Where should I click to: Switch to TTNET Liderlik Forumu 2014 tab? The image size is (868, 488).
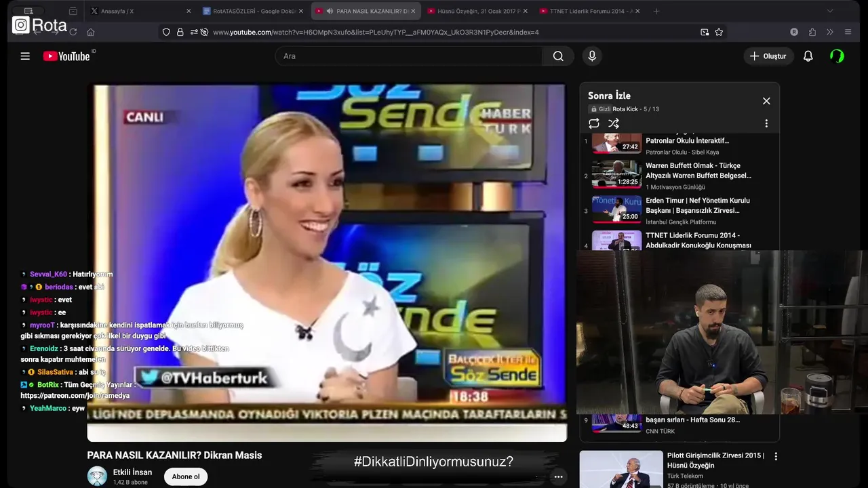(x=589, y=11)
